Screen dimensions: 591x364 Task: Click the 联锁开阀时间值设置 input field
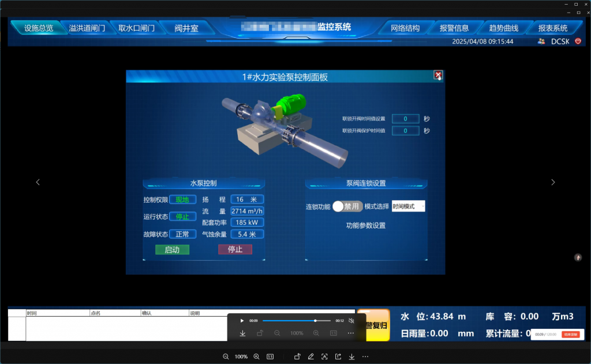[x=406, y=119]
